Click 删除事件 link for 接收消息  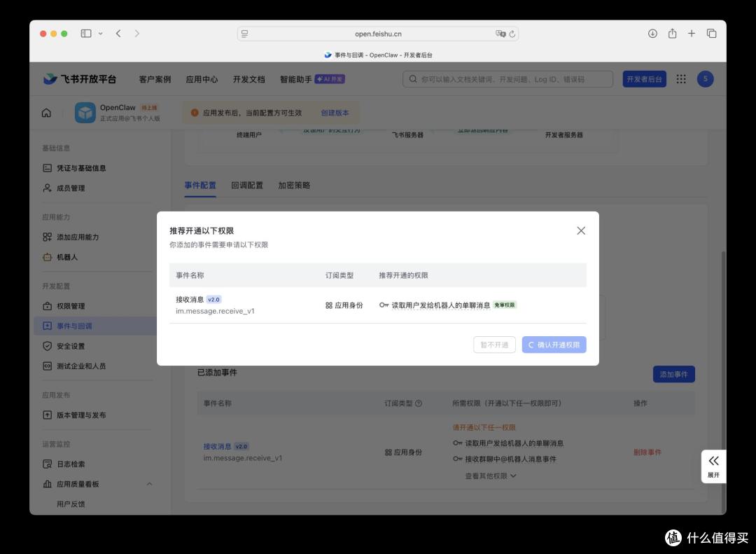(647, 452)
